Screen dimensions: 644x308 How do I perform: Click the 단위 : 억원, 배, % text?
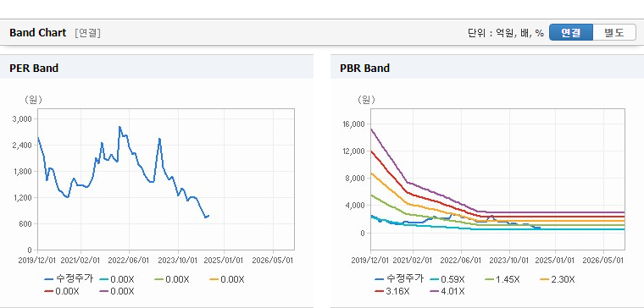click(x=506, y=33)
